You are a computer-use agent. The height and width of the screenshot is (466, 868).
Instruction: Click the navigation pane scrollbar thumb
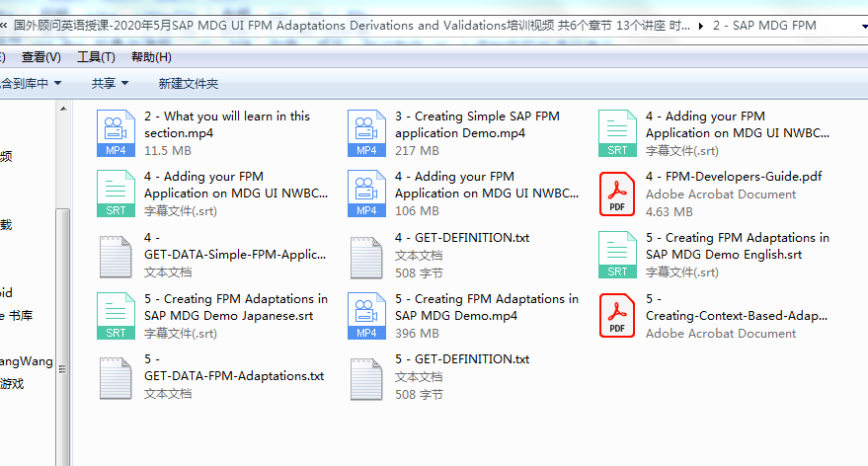[x=63, y=338]
